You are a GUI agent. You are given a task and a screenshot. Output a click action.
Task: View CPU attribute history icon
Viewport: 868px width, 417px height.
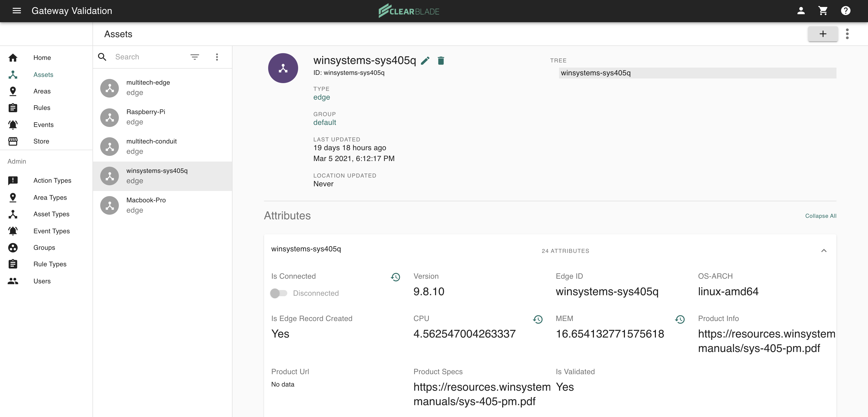click(x=538, y=319)
